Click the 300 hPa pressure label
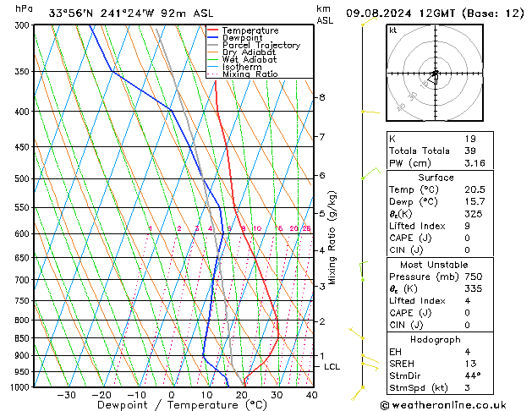Screen dimensions: 532x411 pos(24,25)
